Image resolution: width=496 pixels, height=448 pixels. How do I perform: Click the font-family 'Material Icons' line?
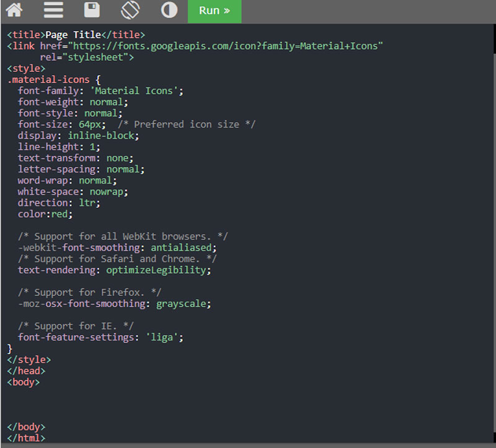tap(100, 91)
